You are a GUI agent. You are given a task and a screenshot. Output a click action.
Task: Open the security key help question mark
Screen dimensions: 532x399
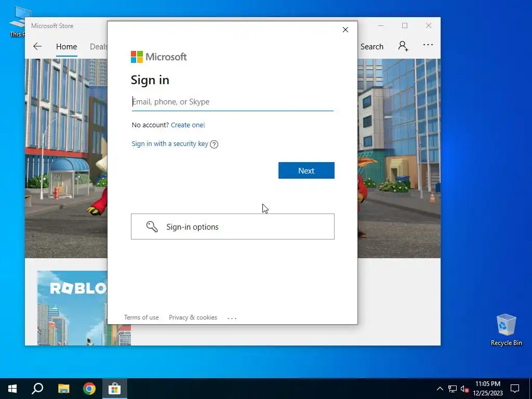click(x=214, y=144)
